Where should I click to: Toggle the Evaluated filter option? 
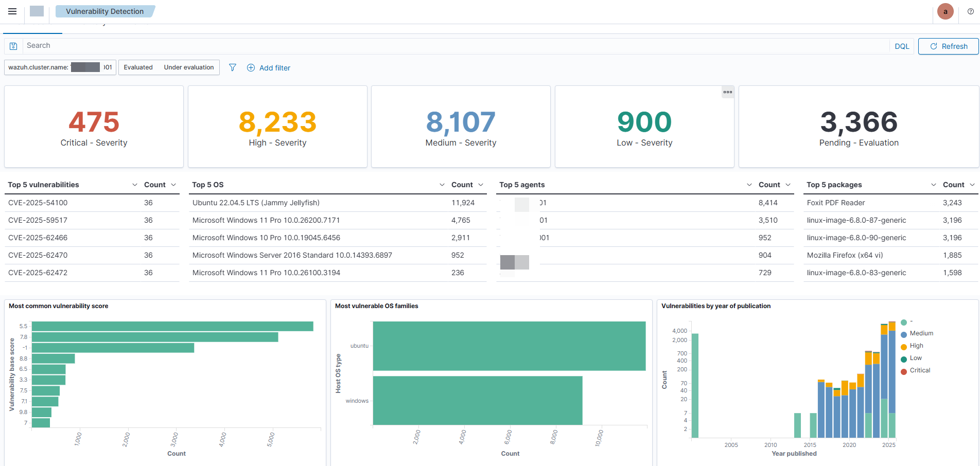138,67
